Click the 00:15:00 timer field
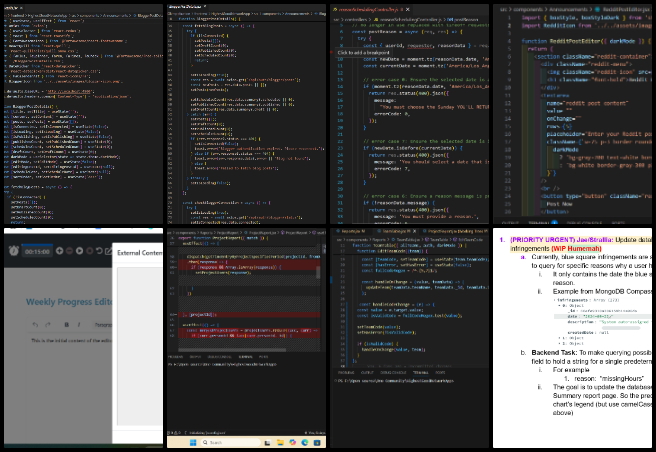This screenshot has height=452, width=656. click(37, 251)
